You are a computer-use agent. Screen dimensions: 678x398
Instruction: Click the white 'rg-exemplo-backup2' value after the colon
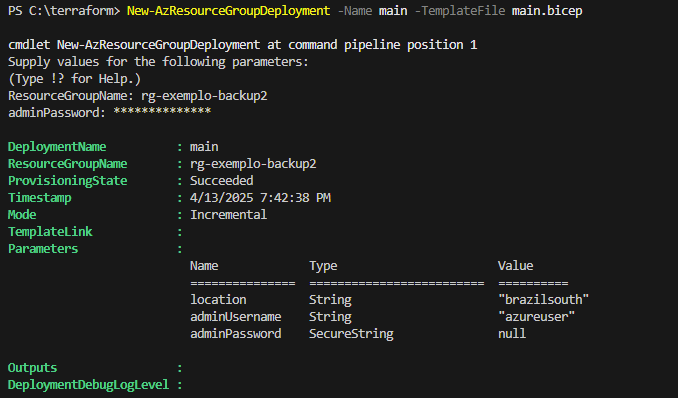253,164
